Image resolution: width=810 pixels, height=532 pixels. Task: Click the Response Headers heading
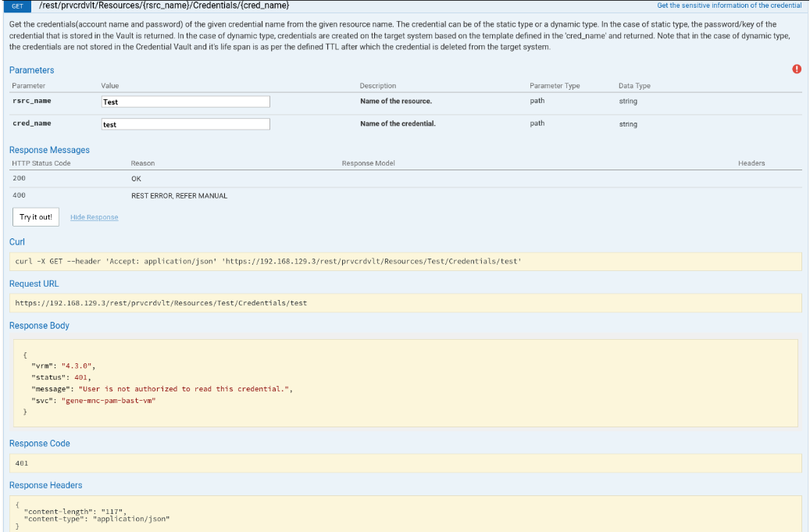pyautogui.click(x=45, y=485)
